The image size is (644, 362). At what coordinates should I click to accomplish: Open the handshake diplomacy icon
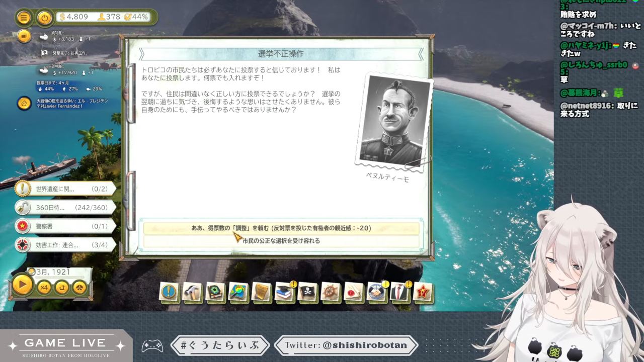coord(376,292)
